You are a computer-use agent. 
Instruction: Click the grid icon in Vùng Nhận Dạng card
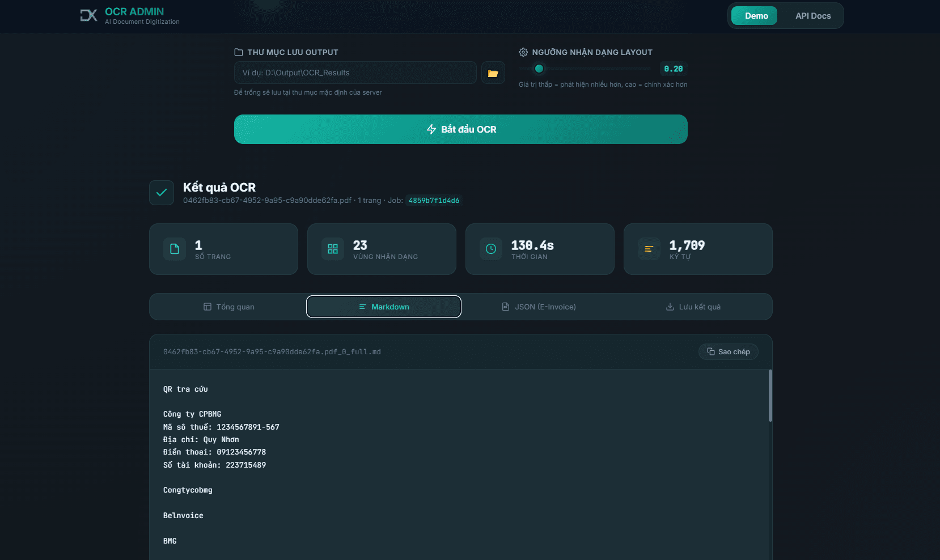[x=333, y=249]
